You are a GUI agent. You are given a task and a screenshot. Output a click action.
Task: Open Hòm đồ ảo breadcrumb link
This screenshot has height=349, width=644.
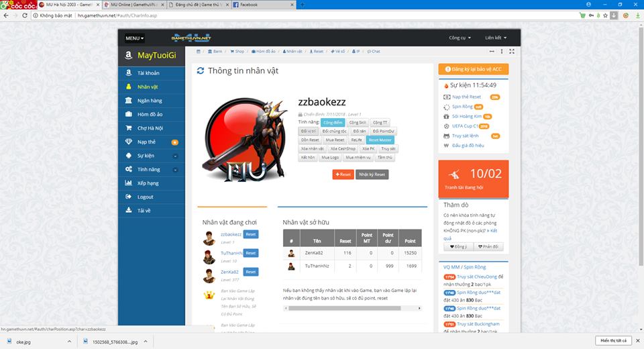coord(264,52)
